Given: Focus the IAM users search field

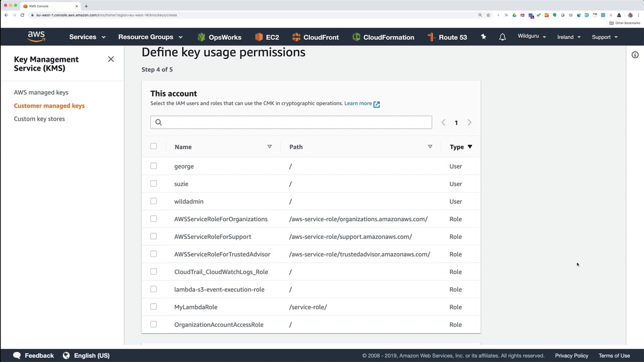Looking at the screenshot, I should coord(291,122).
